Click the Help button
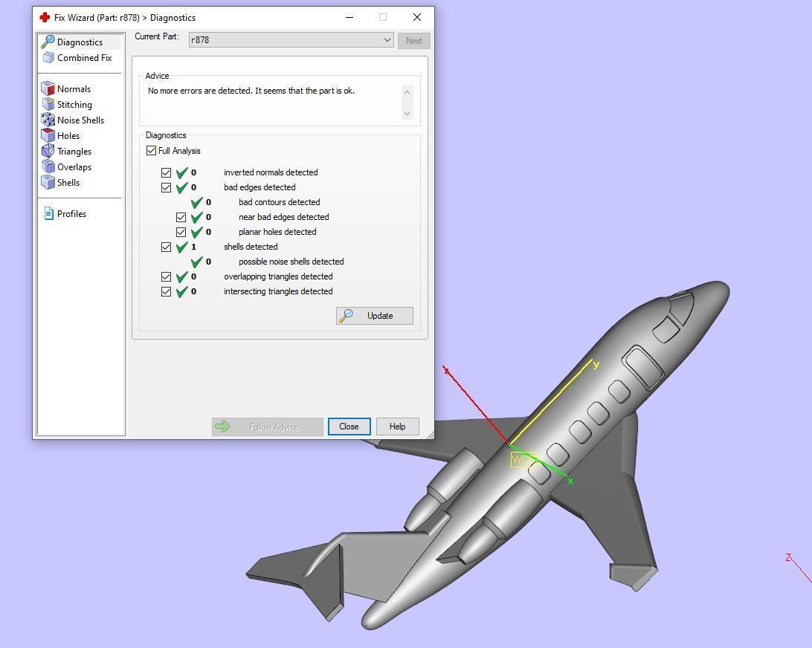Image resolution: width=812 pixels, height=648 pixels. coord(397,427)
